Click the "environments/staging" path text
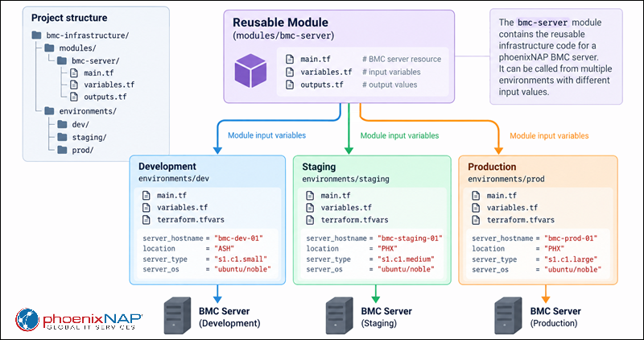Viewport: 644px width, 340px height. pyautogui.click(x=346, y=179)
